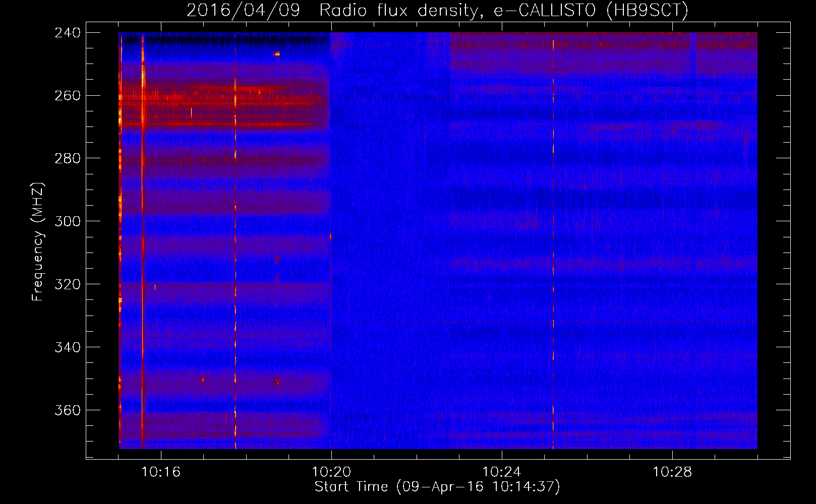Click the 280 frequency tick label

pos(68,159)
